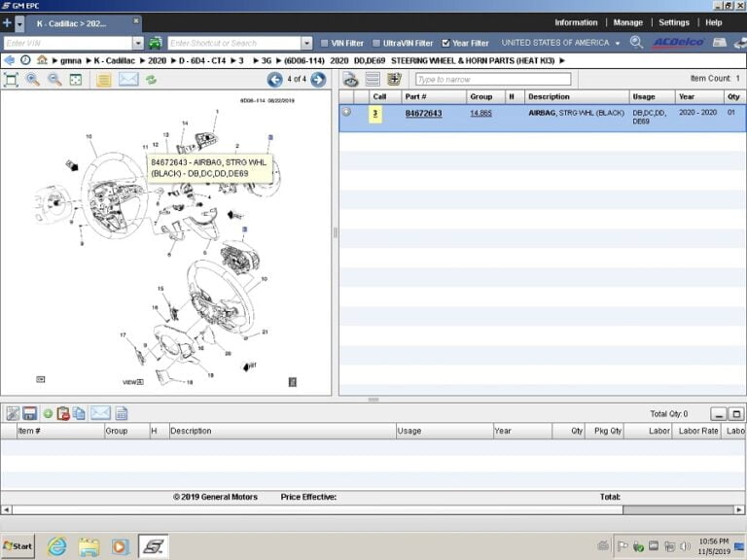Go to previous illustration page arrow
The image size is (747, 560).
[x=275, y=80]
